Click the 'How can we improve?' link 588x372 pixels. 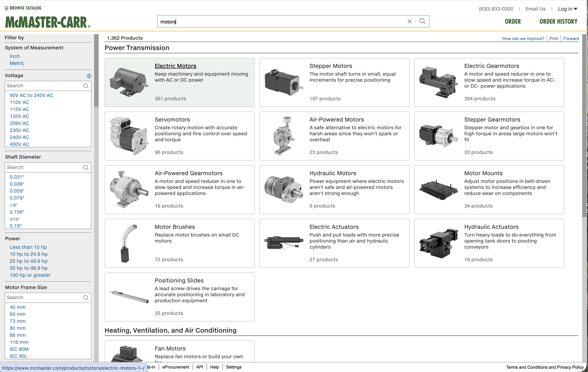[523, 38]
